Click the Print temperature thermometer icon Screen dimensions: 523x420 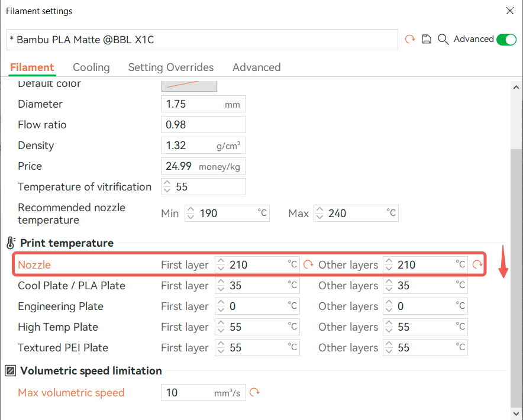(x=11, y=243)
